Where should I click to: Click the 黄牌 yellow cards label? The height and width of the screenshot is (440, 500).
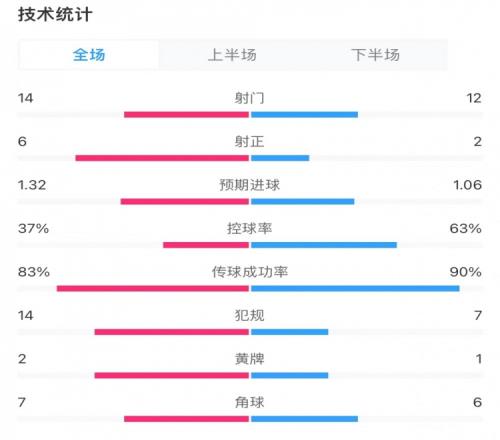click(249, 359)
